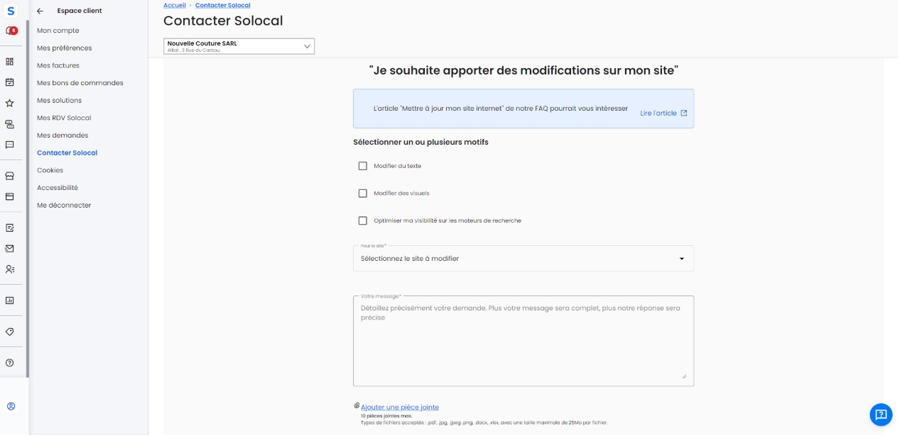Select Mes demandes menu item
Viewport: 898px width, 437px height.
point(62,135)
